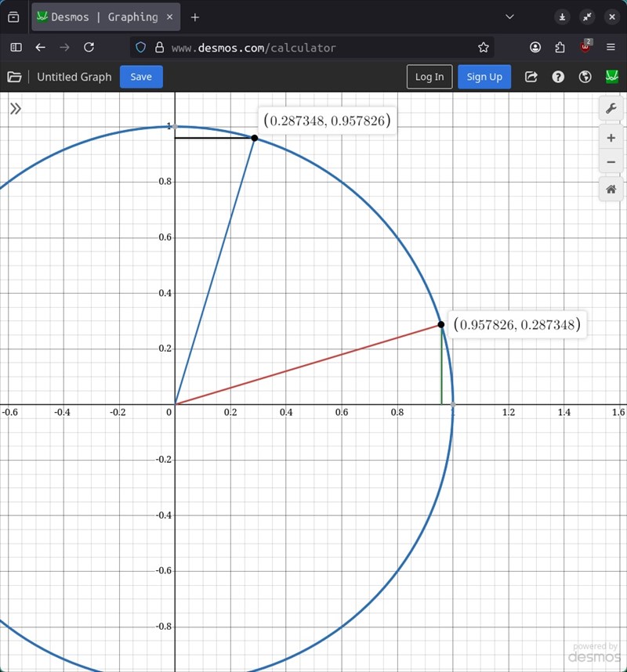This screenshot has height=672, width=627.
Task: Open the browser hamburger menu
Action: (611, 47)
